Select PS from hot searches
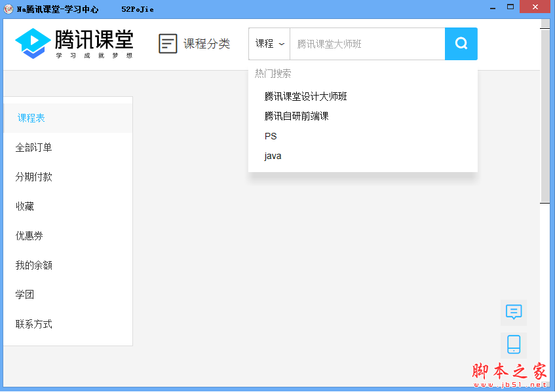The width and height of the screenshot is (555, 392). pos(271,136)
